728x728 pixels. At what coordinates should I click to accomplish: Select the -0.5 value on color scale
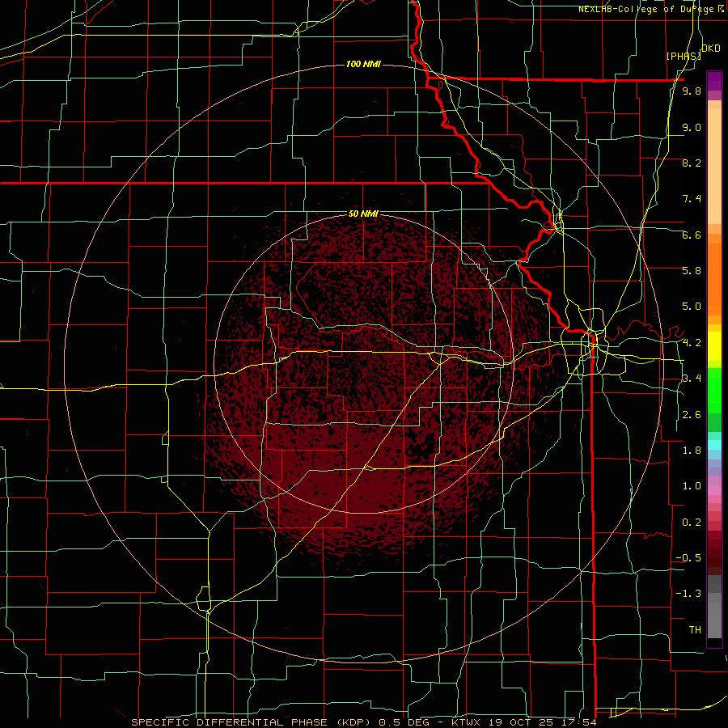(688, 558)
